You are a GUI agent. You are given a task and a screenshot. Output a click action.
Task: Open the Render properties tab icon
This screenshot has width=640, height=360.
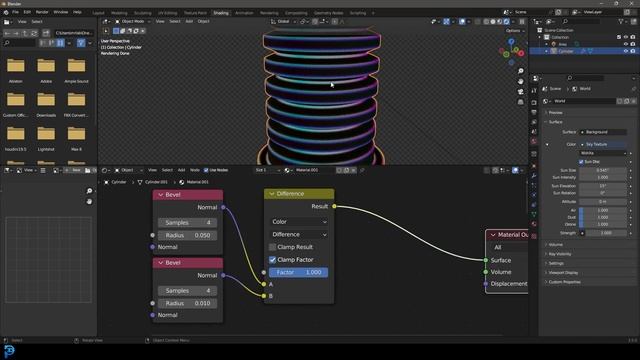click(534, 102)
